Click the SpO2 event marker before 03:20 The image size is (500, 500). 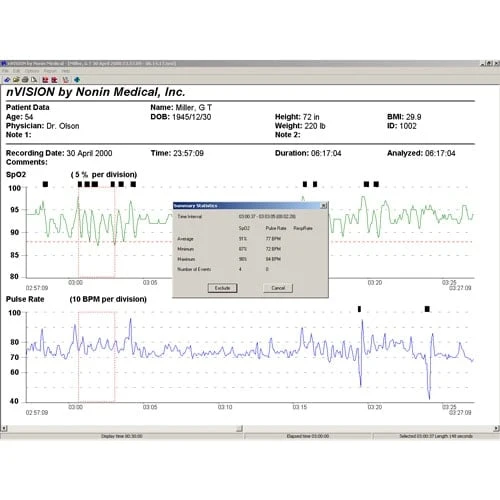click(x=366, y=184)
